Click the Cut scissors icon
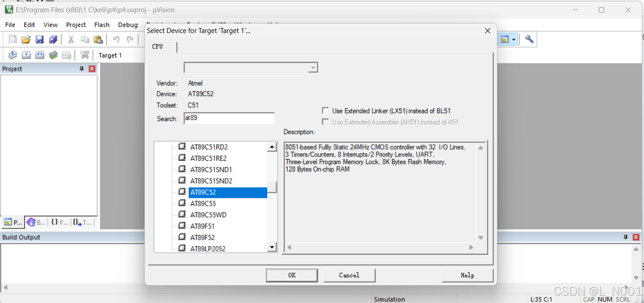The width and height of the screenshot is (644, 303). [71, 40]
